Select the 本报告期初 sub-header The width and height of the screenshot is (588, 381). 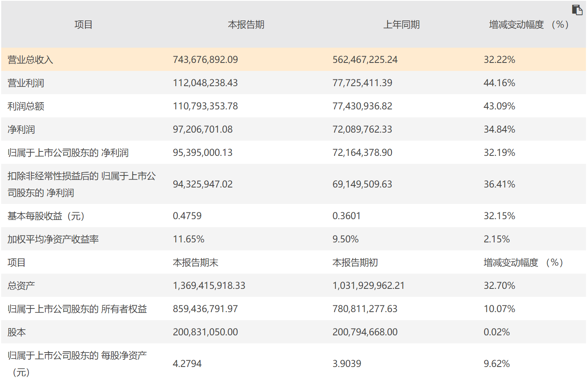point(355,262)
